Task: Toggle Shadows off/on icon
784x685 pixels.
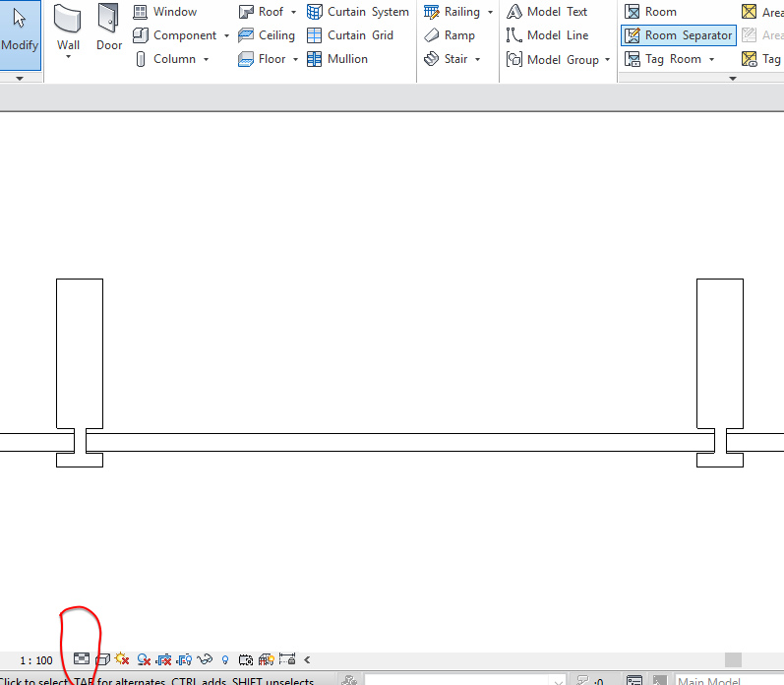Action: coord(144,660)
